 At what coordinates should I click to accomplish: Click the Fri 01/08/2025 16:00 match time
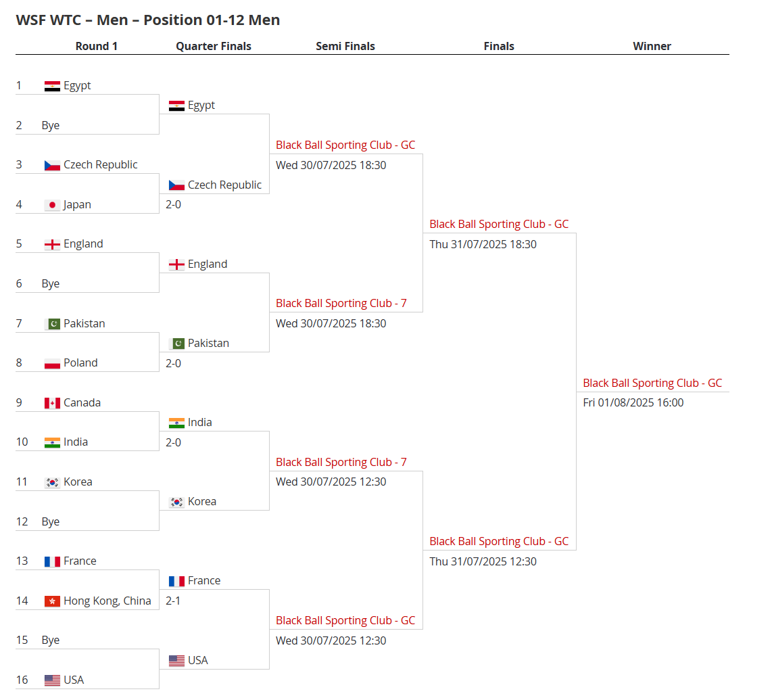(633, 402)
